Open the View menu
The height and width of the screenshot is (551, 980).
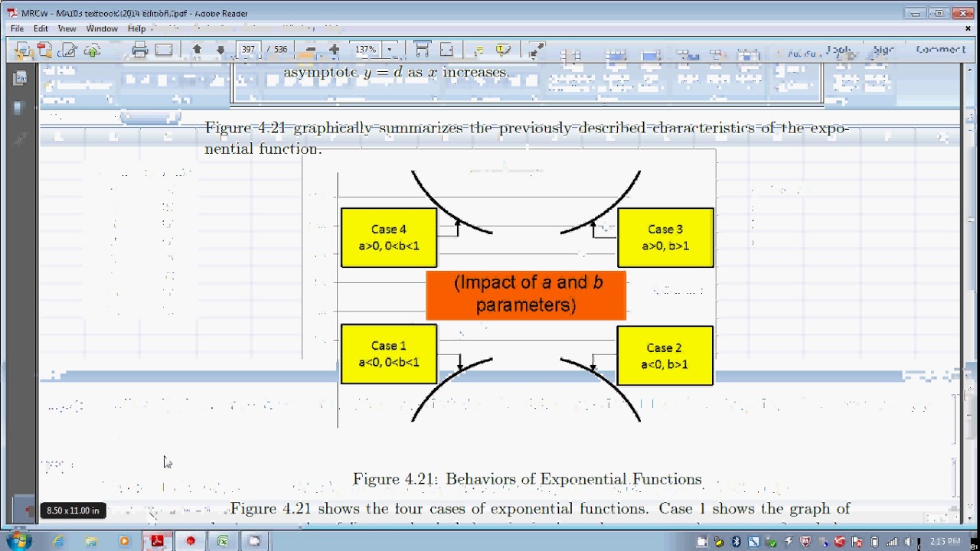click(x=67, y=28)
